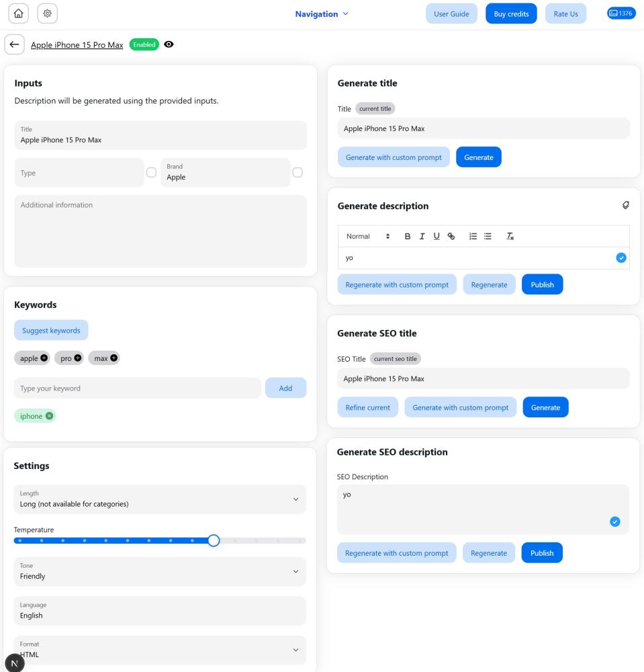The height and width of the screenshot is (672, 644).
Task: Click the current title badge
Action: click(375, 108)
